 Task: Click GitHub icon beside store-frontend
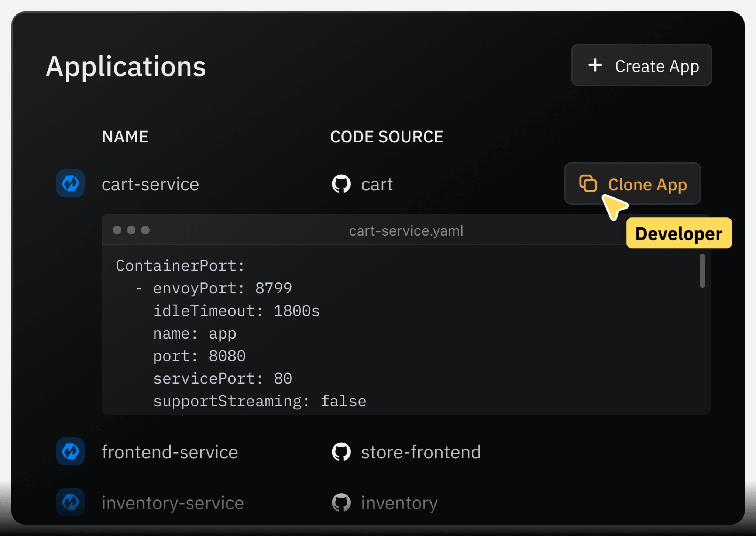pos(341,452)
